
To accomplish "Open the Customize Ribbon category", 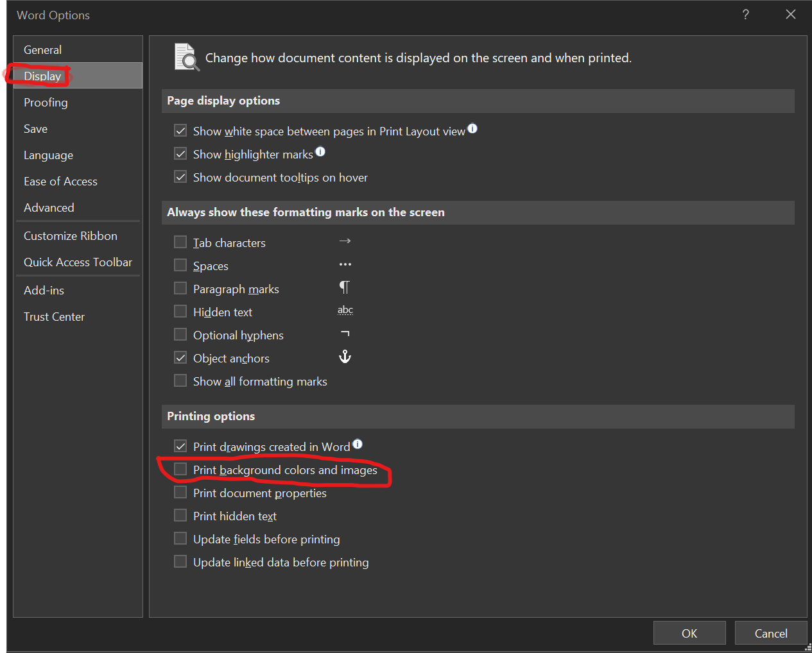I will 78,235.
